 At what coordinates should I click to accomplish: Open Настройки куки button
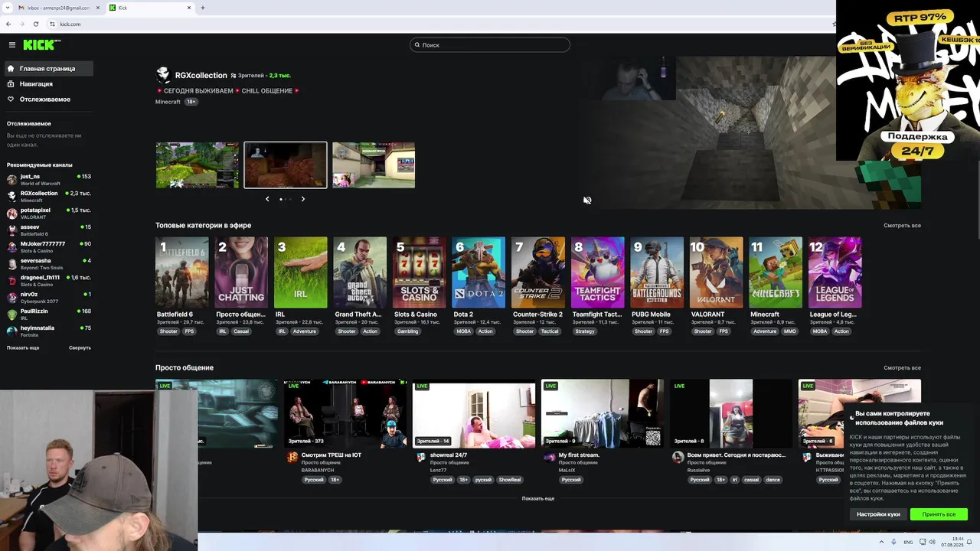click(x=878, y=514)
